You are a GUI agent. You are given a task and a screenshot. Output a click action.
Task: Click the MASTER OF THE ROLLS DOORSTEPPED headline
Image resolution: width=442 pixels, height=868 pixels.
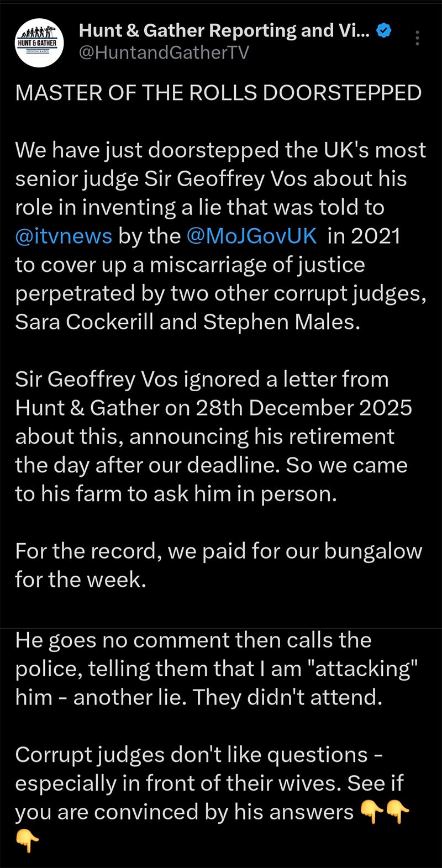coord(218,93)
